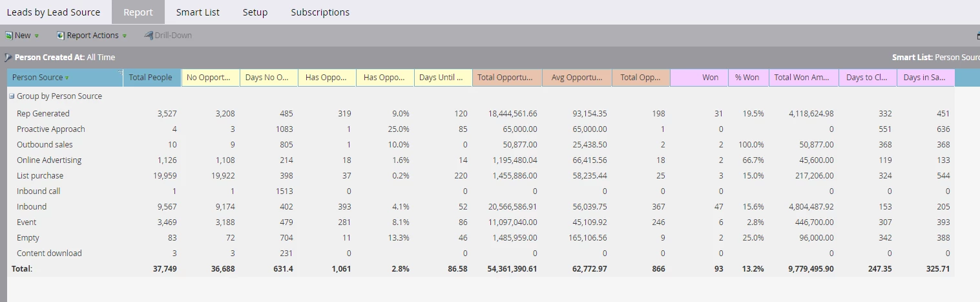Image resolution: width=980 pixels, height=302 pixels.
Task: Click the 36,688 total value
Action: coord(222,269)
